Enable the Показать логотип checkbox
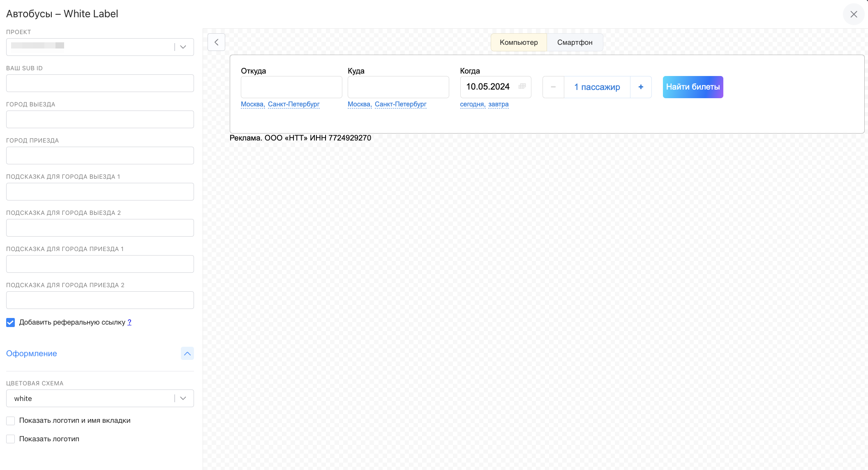Viewport: 868px width, 470px height. pyautogui.click(x=11, y=439)
